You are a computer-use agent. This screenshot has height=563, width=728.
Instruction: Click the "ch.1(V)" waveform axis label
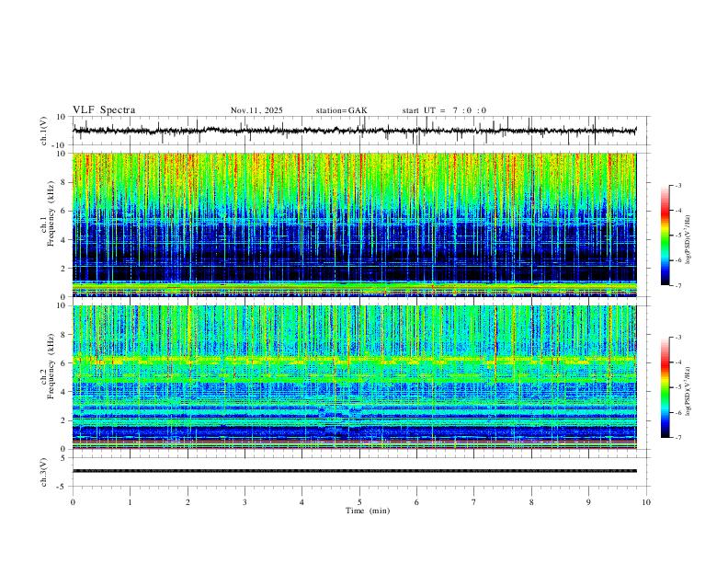pyautogui.click(x=44, y=131)
